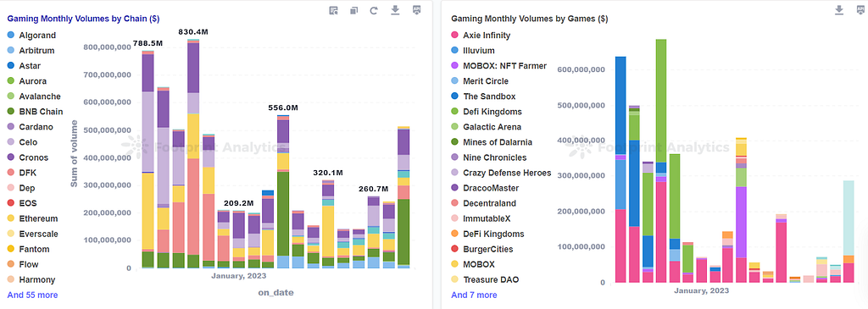
Task: Toggle MOBOX: NFT Farmer legend item
Action: pos(498,66)
